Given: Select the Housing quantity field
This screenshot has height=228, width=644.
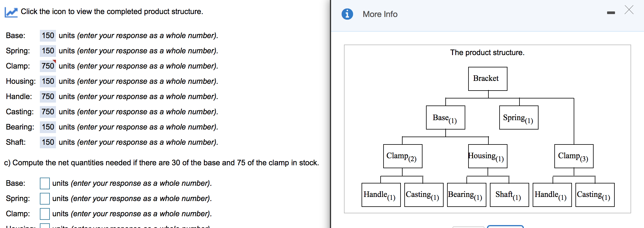Looking at the screenshot, I should click(48, 81).
